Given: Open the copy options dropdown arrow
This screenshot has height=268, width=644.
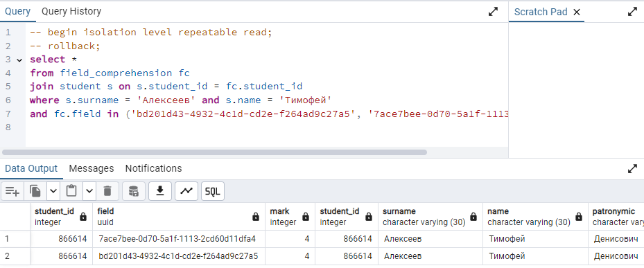Looking at the screenshot, I should pyautogui.click(x=53, y=191).
